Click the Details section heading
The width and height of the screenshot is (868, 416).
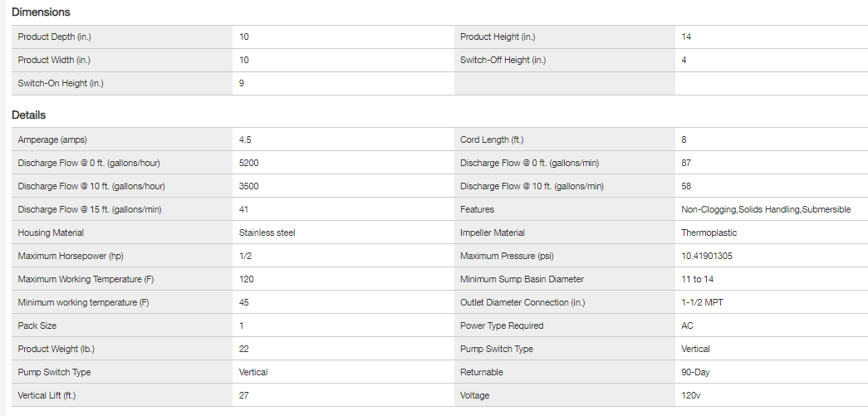[28, 115]
